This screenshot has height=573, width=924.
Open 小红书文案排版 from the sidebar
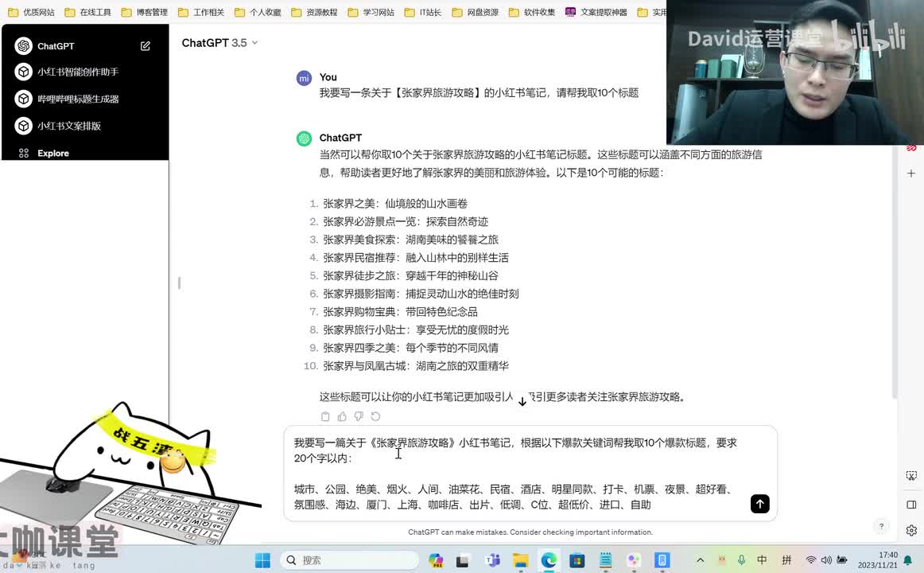69,126
